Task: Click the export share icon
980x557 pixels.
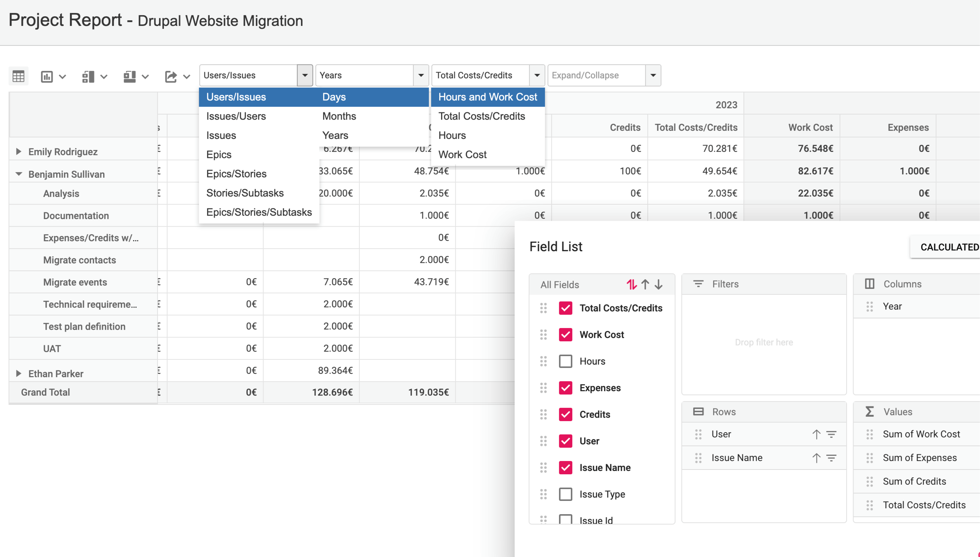Action: click(x=171, y=76)
